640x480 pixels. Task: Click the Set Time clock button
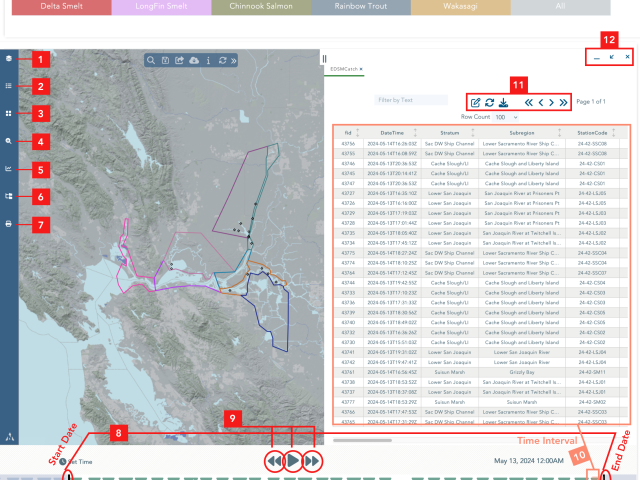76,462
